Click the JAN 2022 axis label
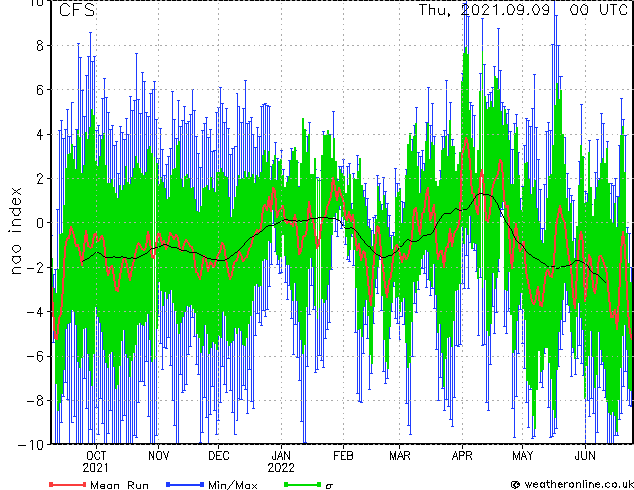634x490 pixels. [281, 462]
